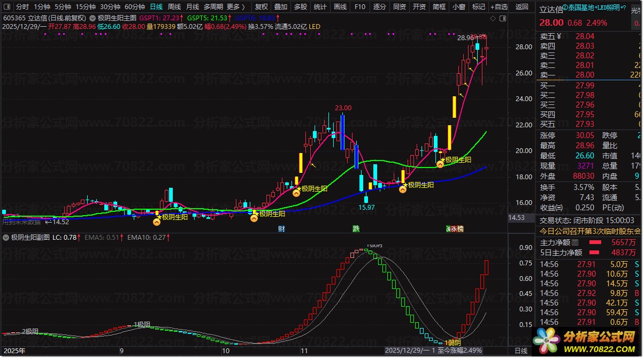Open 小窗 small window mode
Screen dimensions: 644x358
pyautogui.click(x=459, y=7)
